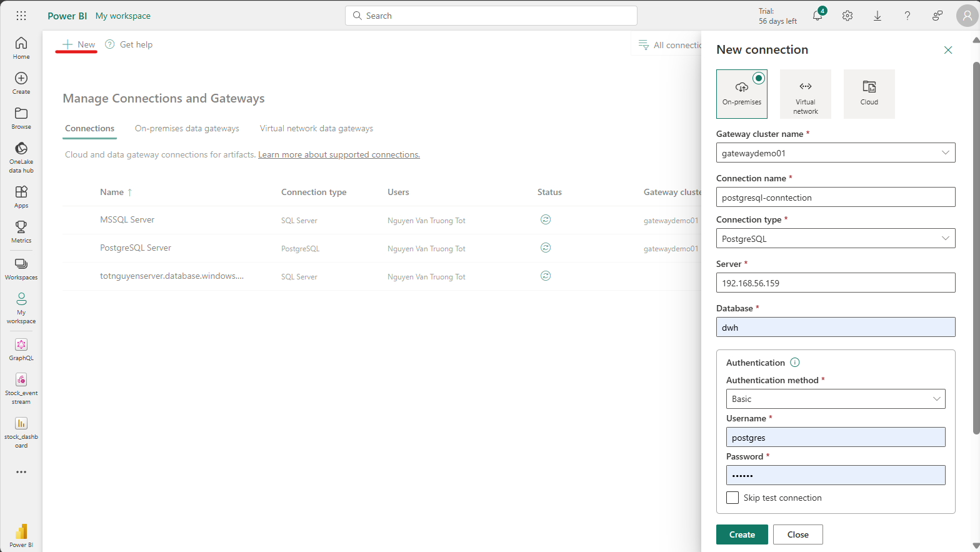The height and width of the screenshot is (552, 980).
Task: Click Server input field
Action: click(836, 283)
